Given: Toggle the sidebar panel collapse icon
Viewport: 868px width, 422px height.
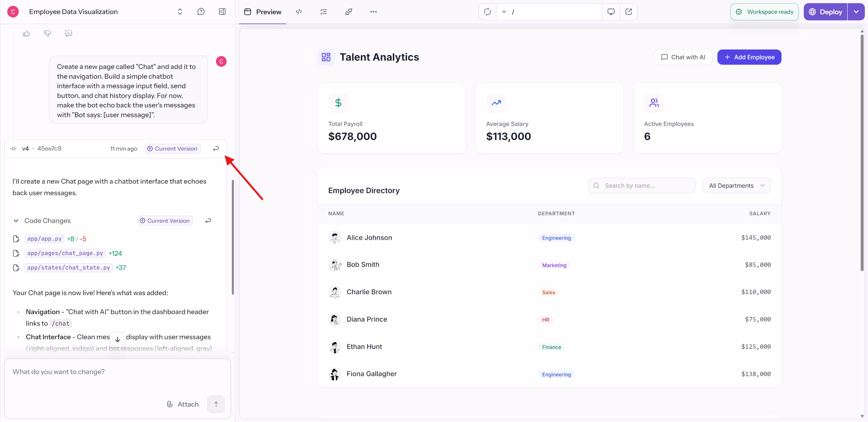Looking at the screenshot, I should (x=222, y=12).
